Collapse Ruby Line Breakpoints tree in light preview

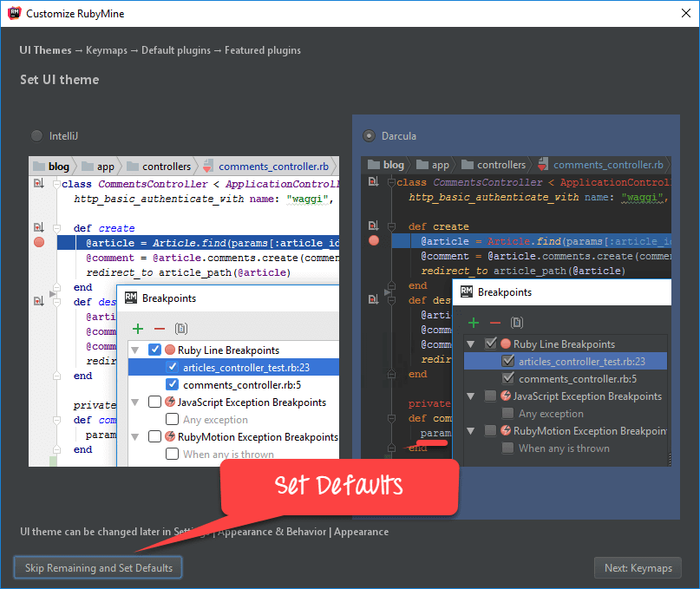pos(135,350)
